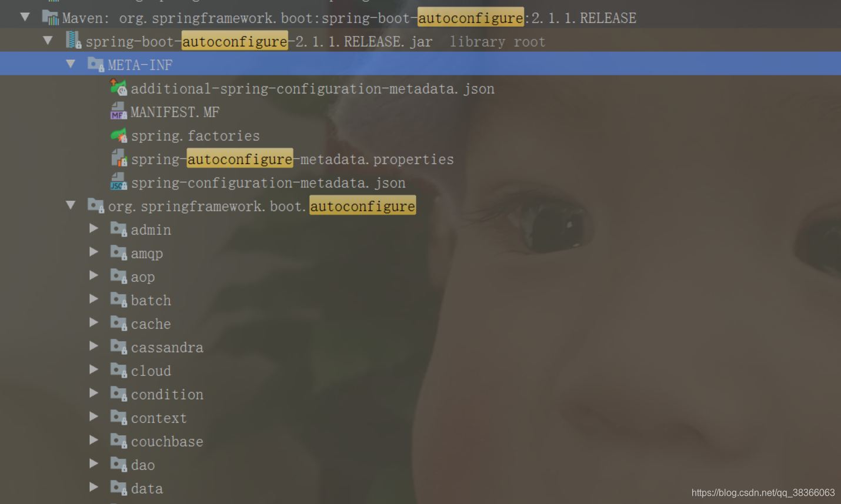Select the META-INF row

420,64
